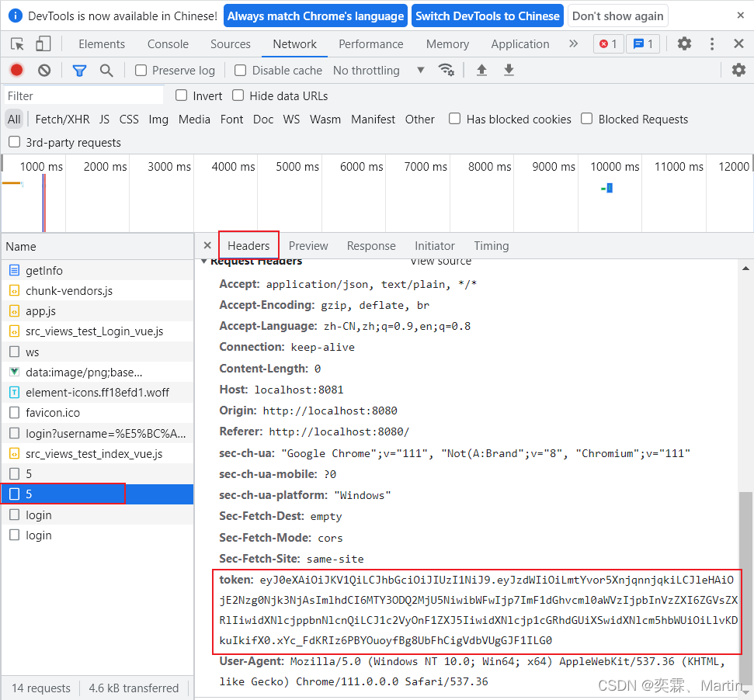Screen dimensions: 754x700
Task: Open the Initiator tab of request
Action: 435,246
